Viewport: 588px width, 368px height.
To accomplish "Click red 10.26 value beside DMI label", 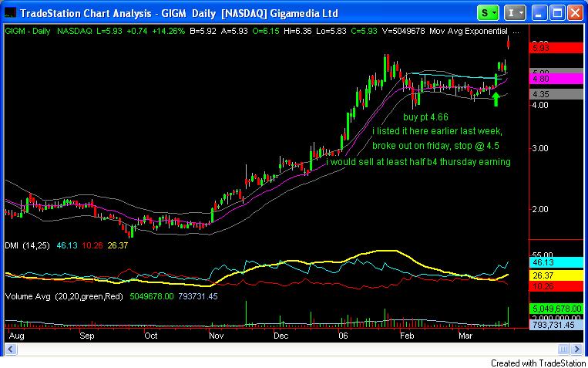I will (x=92, y=246).
